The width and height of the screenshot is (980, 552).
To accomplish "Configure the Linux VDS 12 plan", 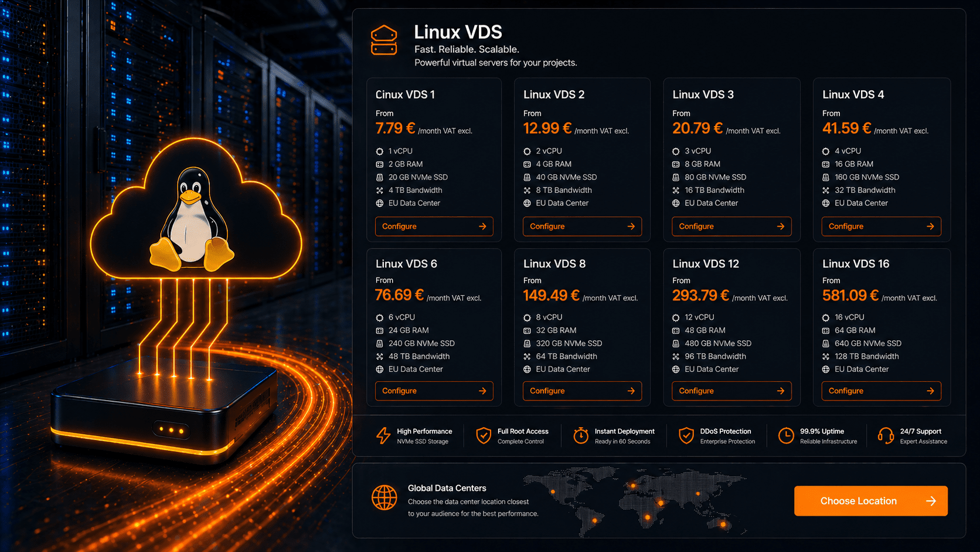I will [731, 391].
